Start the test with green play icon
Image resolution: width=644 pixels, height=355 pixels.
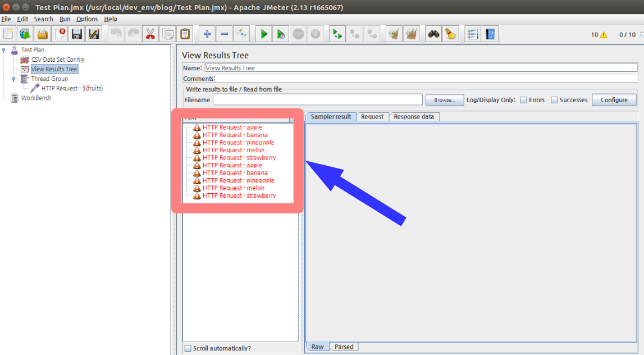pyautogui.click(x=264, y=34)
